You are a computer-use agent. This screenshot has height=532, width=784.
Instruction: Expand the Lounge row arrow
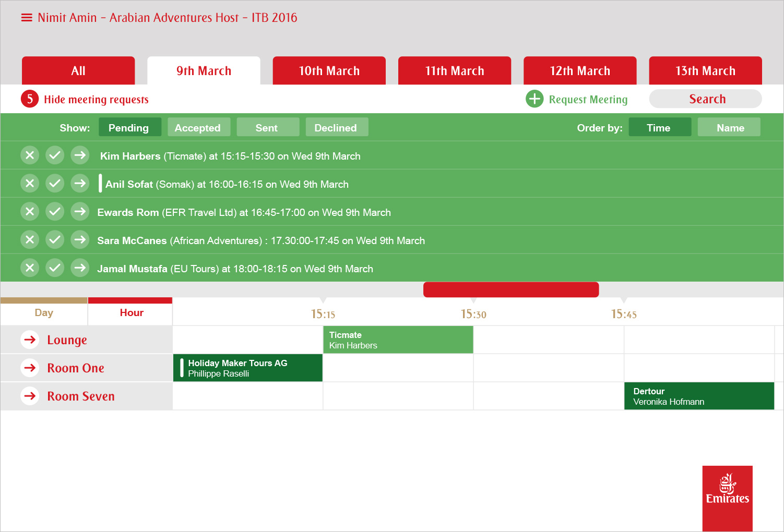[30, 340]
